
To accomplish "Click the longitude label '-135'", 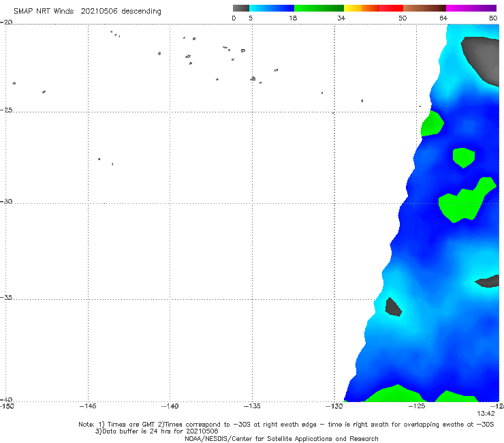I will click(x=252, y=406).
